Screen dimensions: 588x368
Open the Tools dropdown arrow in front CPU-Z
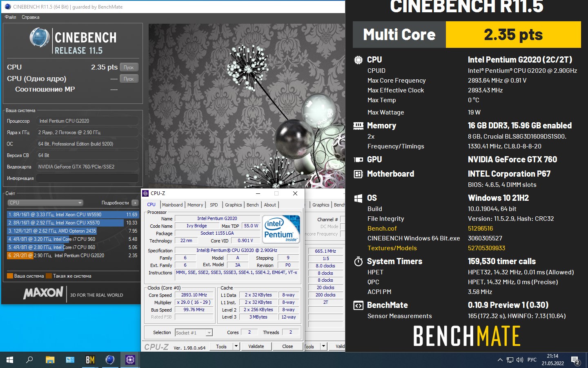[x=236, y=346]
